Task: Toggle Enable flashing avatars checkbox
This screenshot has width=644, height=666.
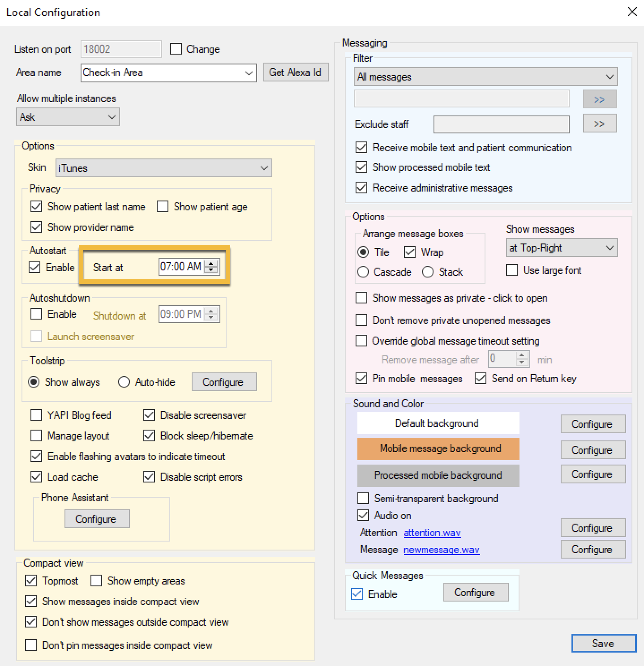Action: tap(36, 456)
